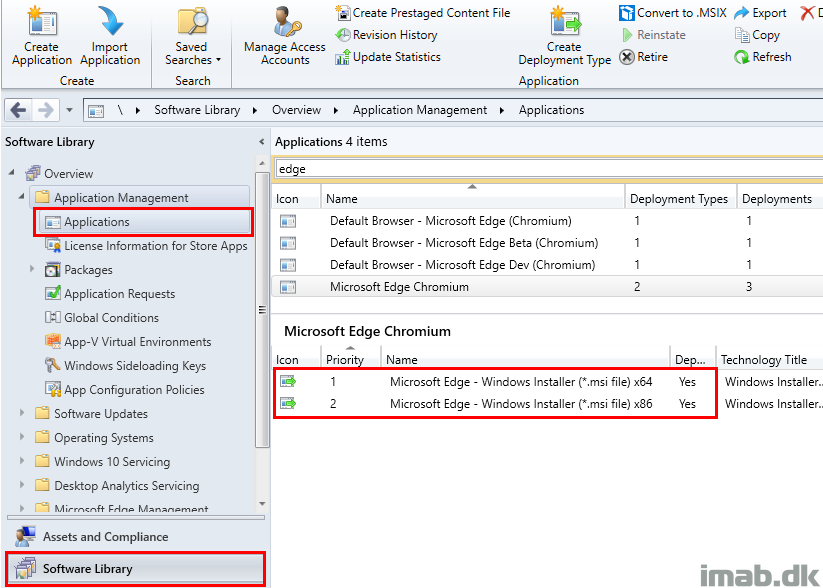Sort by Technology Title column header
The height and width of the screenshot is (588, 823).
(769, 360)
